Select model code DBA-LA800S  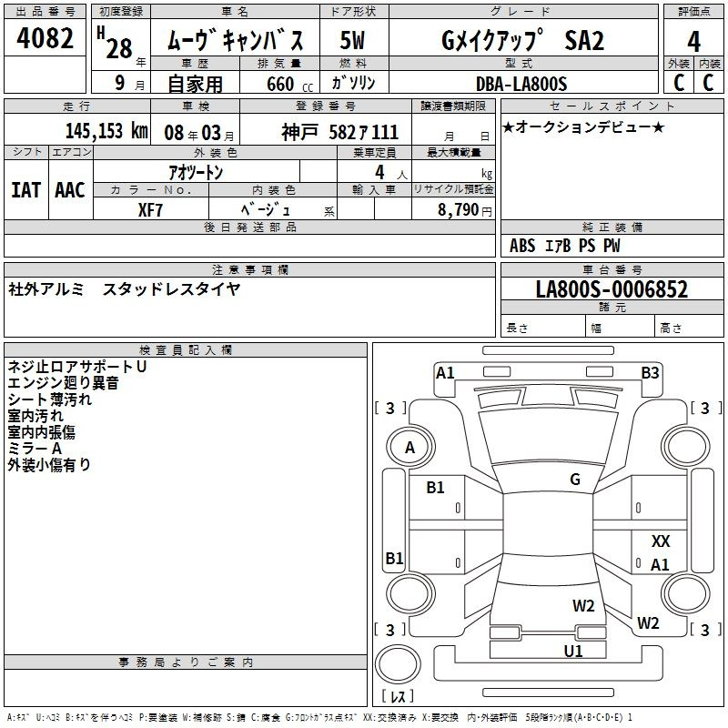tap(521, 84)
